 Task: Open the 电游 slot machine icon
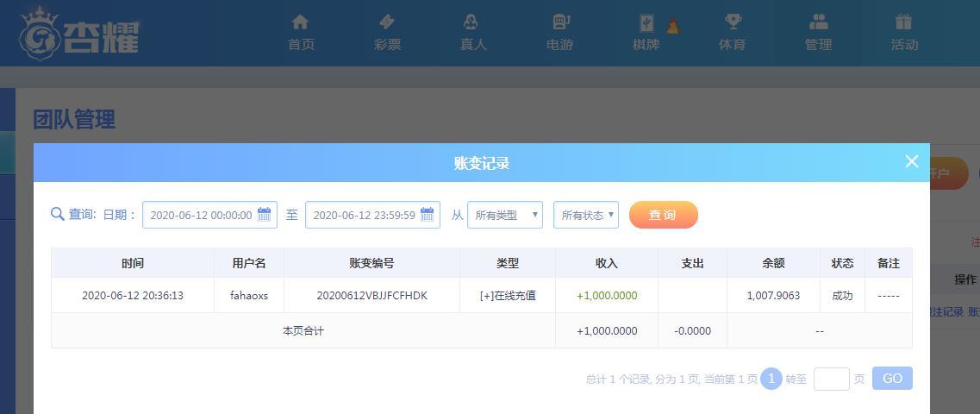point(560,22)
